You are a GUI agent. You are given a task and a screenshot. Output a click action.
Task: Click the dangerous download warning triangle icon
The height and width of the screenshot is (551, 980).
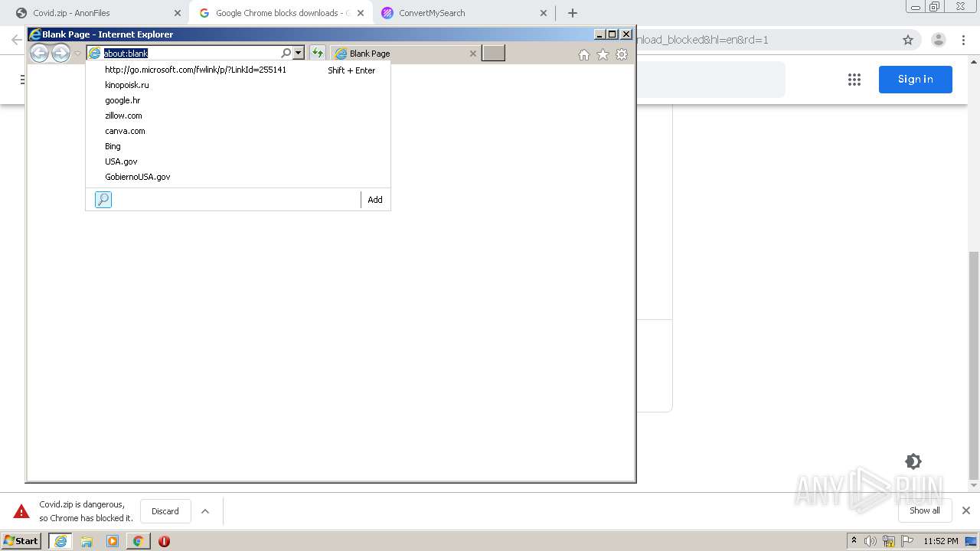(x=21, y=511)
